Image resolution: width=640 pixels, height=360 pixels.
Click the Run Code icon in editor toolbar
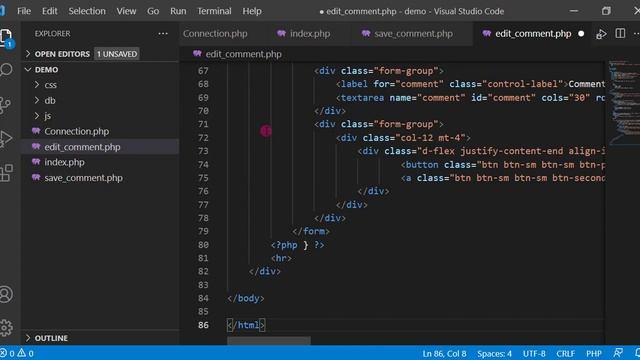(601, 34)
